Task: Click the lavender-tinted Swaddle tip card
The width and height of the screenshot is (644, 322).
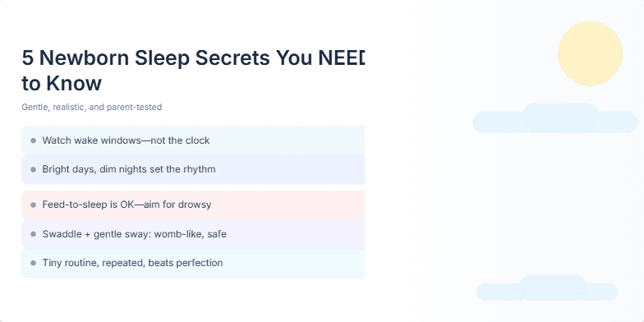Action: click(x=193, y=234)
